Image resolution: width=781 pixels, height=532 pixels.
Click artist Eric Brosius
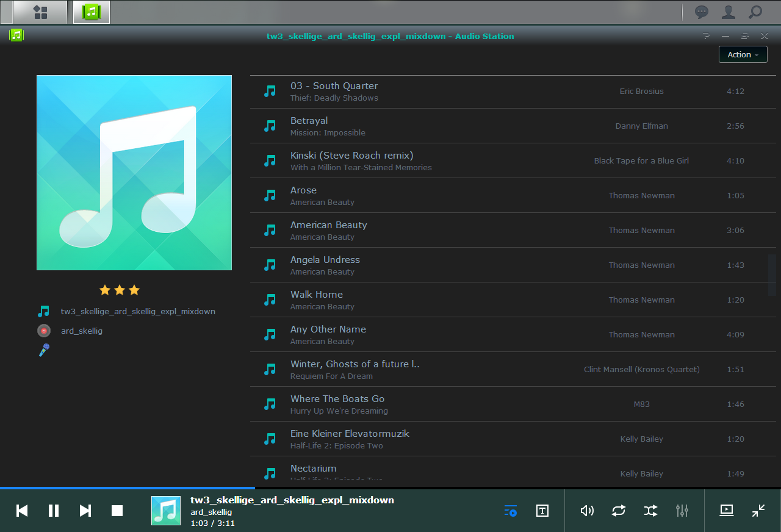[642, 91]
